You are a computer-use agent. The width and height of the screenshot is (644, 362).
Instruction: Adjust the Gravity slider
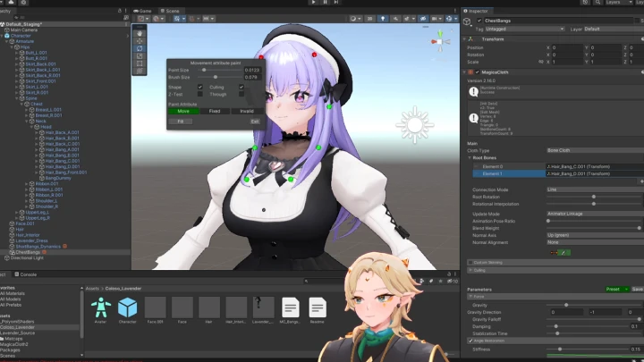click(566, 305)
